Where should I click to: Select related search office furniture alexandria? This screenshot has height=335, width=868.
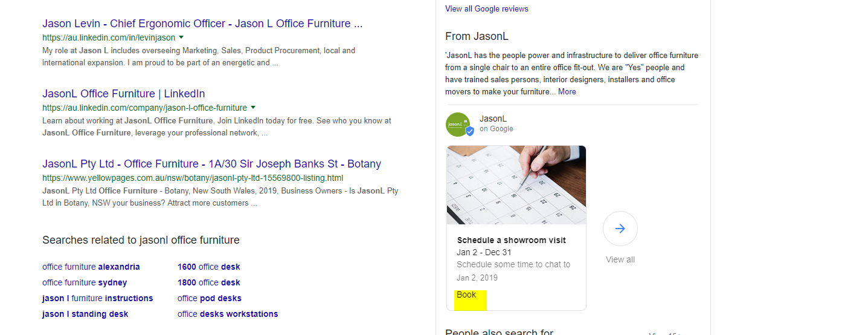click(x=91, y=267)
